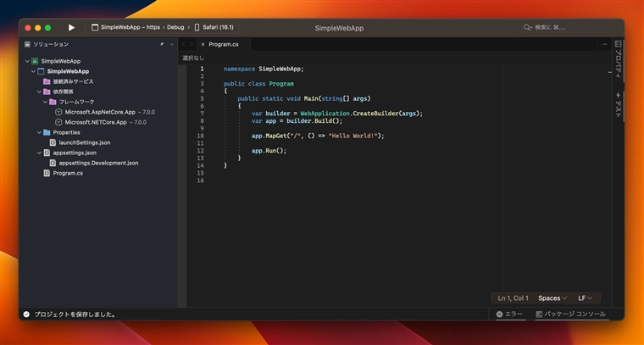The height and width of the screenshot is (345, 644).
Task: Click the Microsoft.AspNetCore.App package icon
Action: click(58, 112)
